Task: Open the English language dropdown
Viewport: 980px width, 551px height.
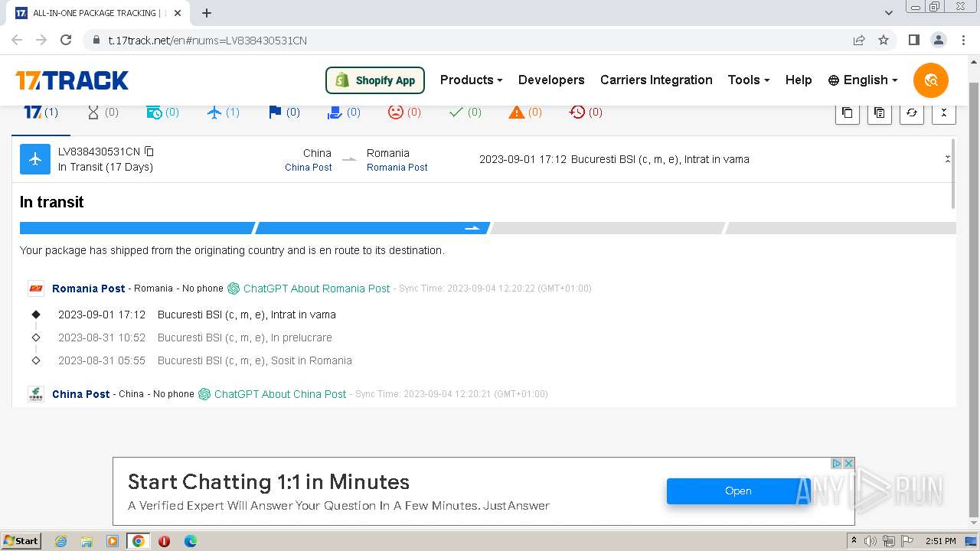Action: [863, 80]
